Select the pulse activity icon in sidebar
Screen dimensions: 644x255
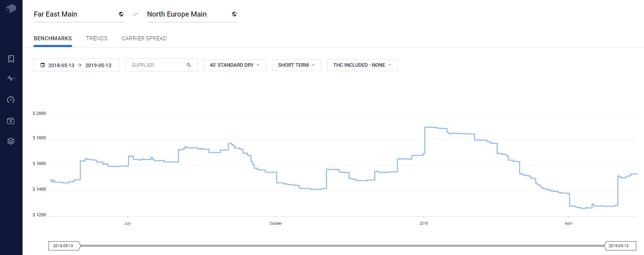point(11,79)
